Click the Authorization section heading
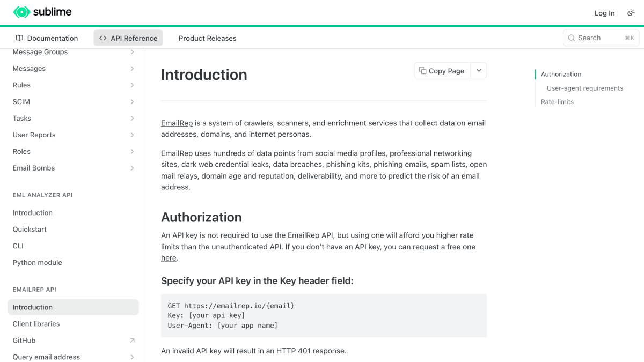 coord(201,217)
